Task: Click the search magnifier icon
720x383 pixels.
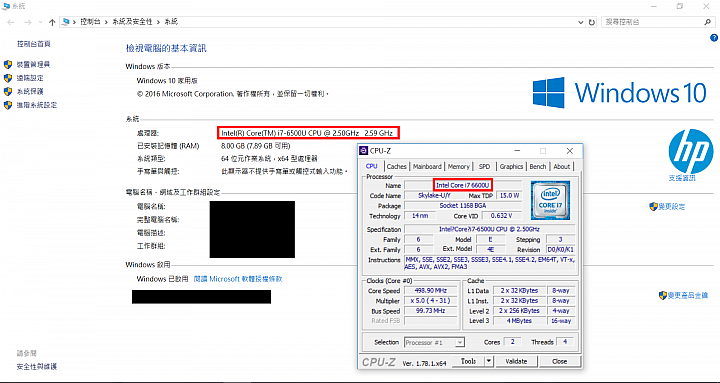Action: click(707, 22)
